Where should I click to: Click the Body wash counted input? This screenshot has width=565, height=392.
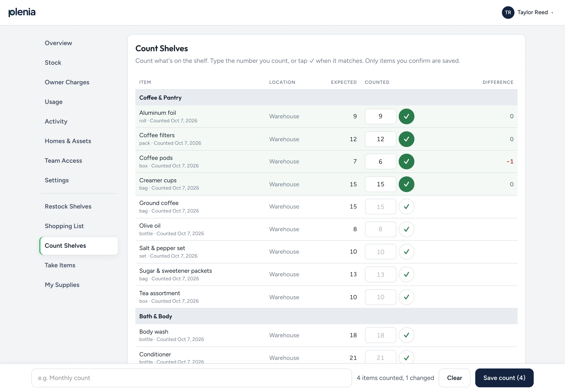pos(380,335)
